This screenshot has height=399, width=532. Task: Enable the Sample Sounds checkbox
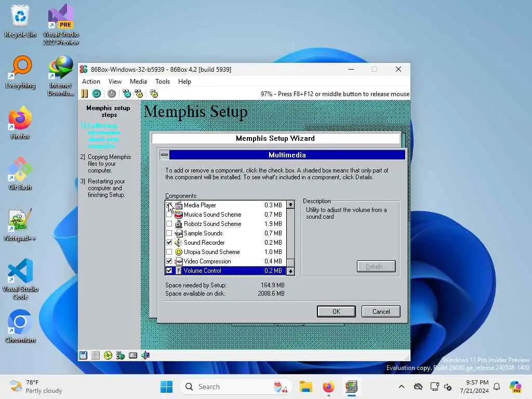click(x=169, y=233)
